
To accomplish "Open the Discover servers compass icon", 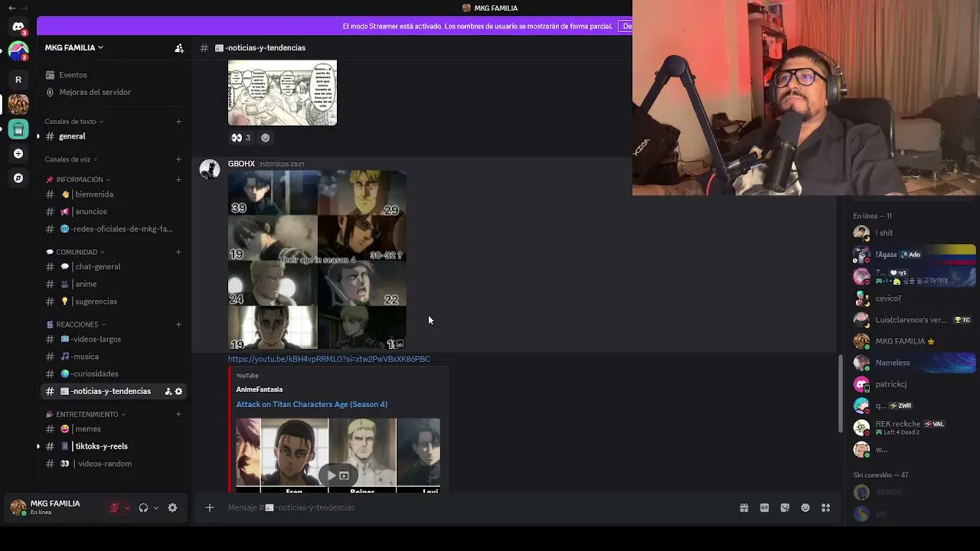I will point(18,178).
